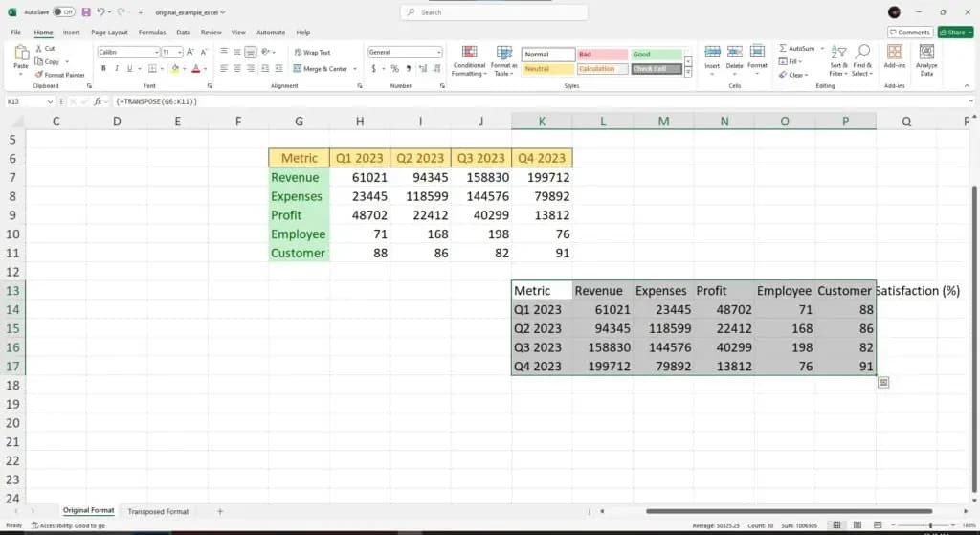
Task: Click Decrease Indent icon
Action: pos(265,68)
